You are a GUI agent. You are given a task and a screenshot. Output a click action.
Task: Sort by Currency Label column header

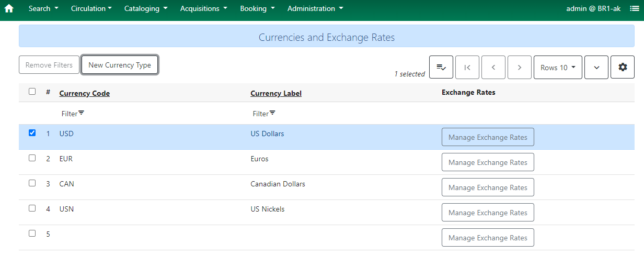click(x=276, y=93)
